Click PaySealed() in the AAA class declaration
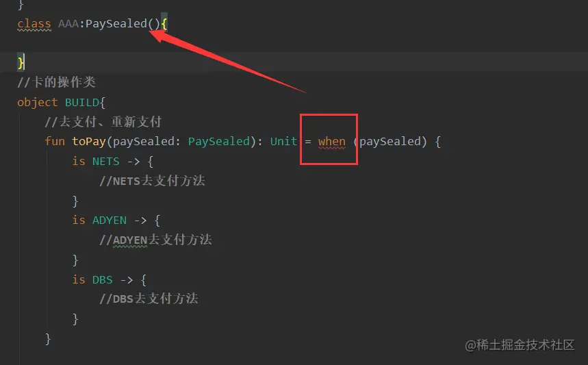 coord(123,24)
